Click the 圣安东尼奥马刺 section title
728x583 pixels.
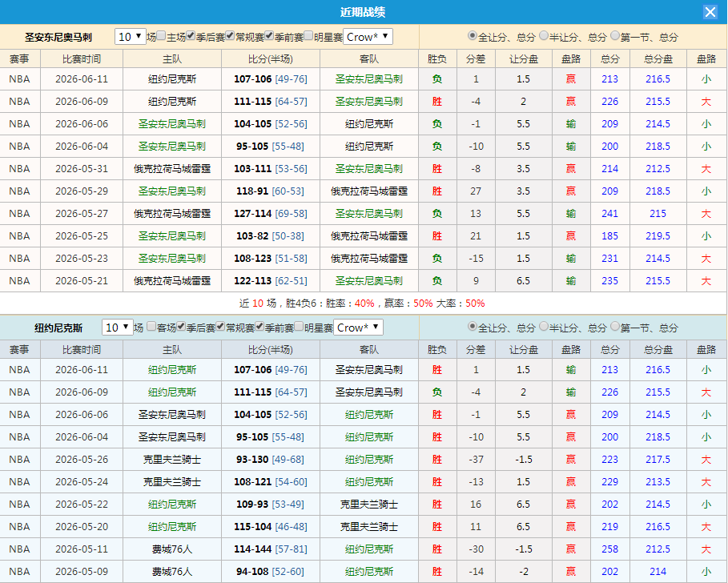tap(58, 37)
